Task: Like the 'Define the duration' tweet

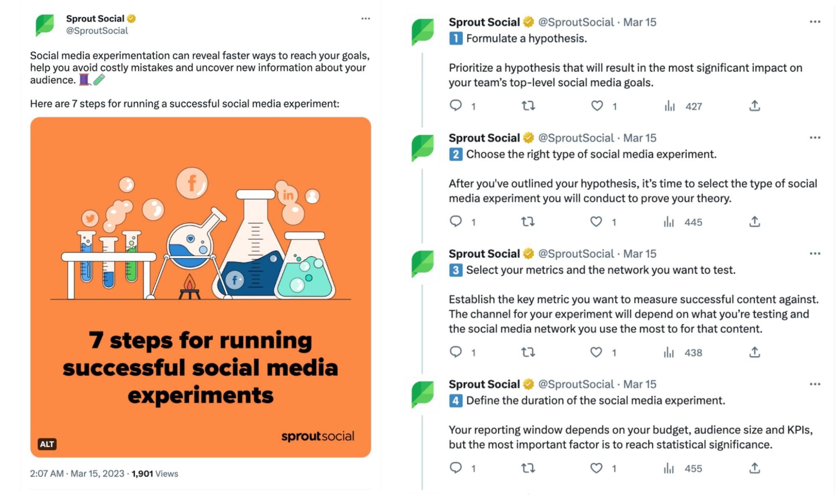Action: 596,468
